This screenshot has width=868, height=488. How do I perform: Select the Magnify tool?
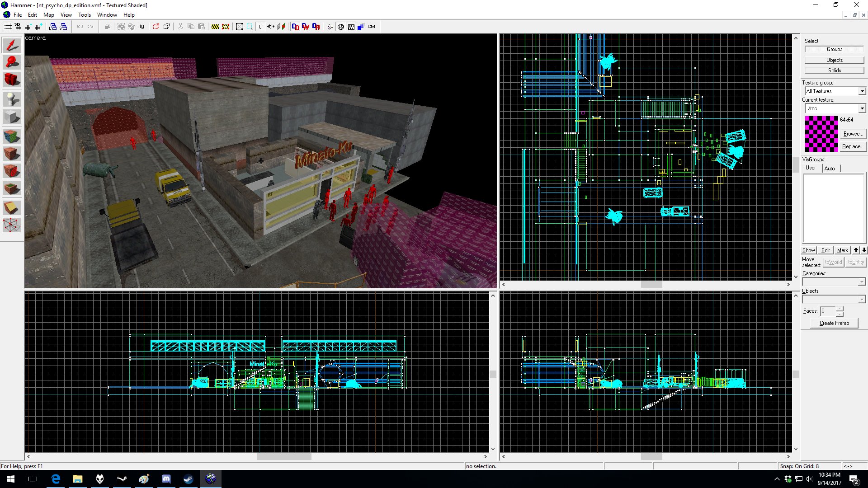click(x=12, y=62)
